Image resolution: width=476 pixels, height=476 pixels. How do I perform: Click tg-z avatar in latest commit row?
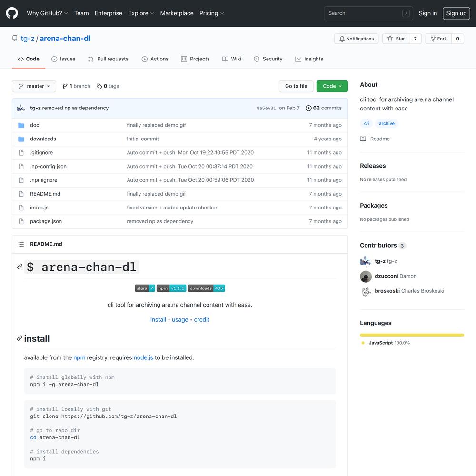(21, 108)
